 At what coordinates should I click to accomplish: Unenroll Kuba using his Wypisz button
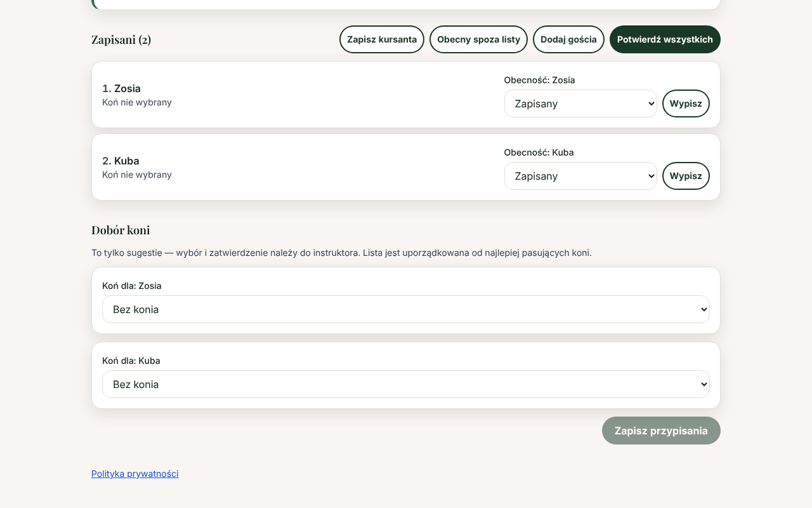[686, 176]
